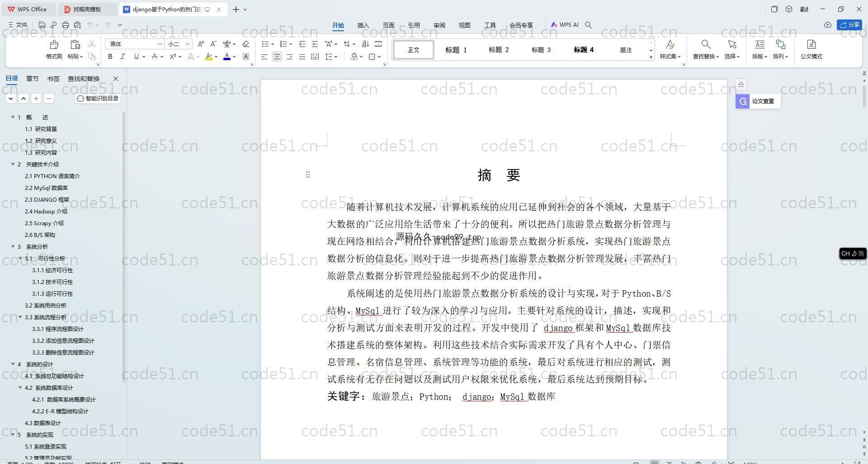Screen dimensions: 868x464
Task: Close the navigation pane with X
Action: 116,79
